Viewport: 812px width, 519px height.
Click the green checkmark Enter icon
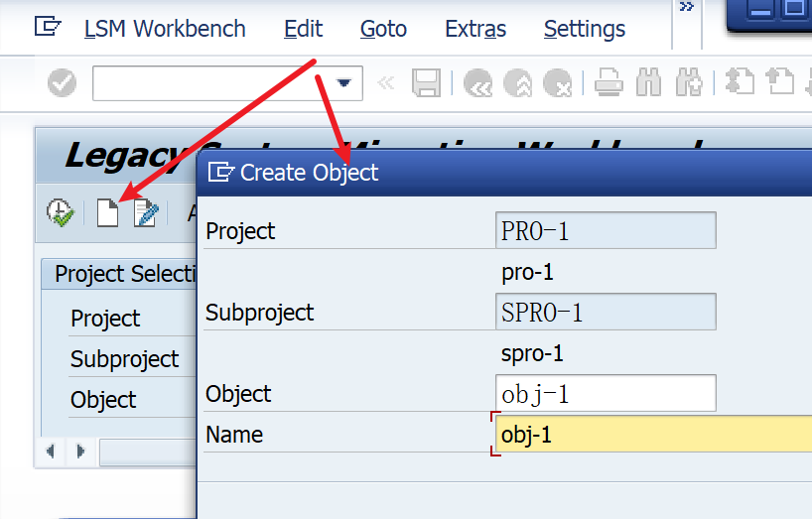[62, 82]
